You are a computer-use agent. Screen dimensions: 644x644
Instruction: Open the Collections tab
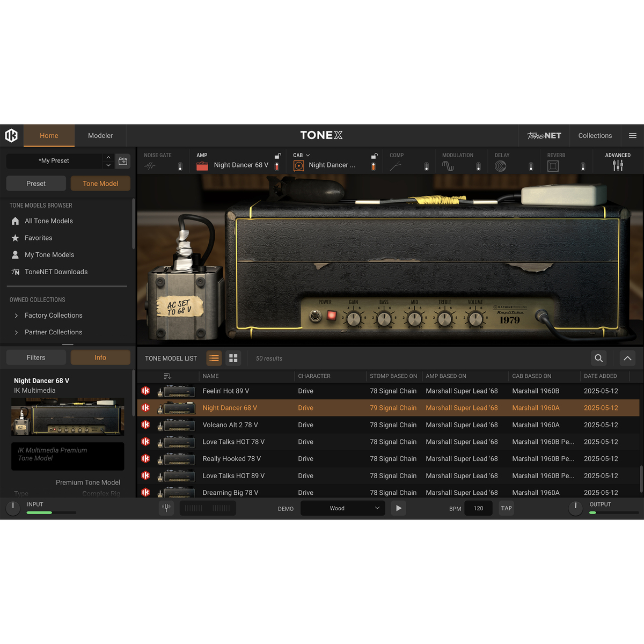click(595, 136)
